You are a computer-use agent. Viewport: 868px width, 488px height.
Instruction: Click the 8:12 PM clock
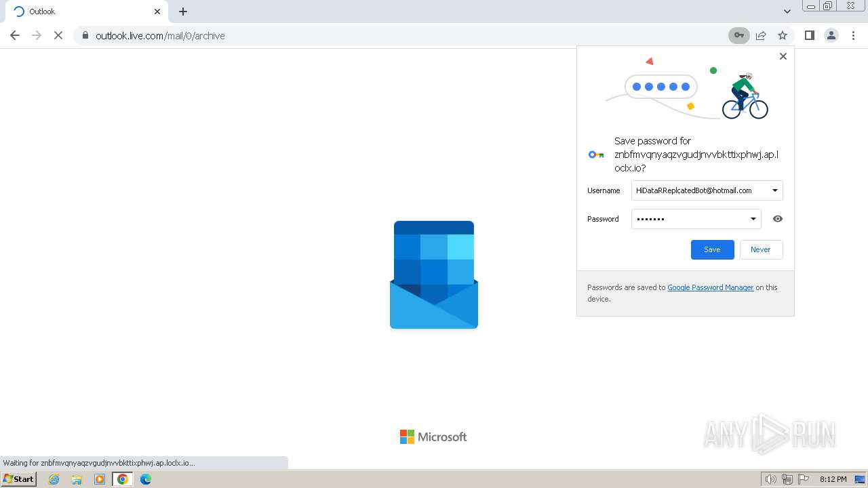coord(833,479)
